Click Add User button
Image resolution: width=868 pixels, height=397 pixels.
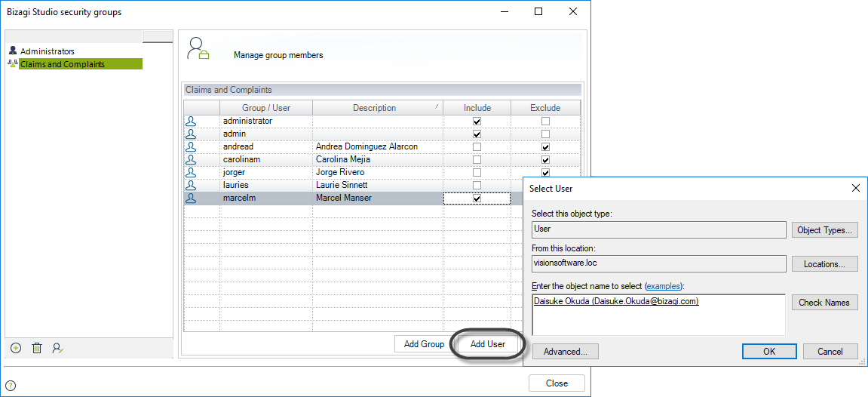click(x=488, y=344)
